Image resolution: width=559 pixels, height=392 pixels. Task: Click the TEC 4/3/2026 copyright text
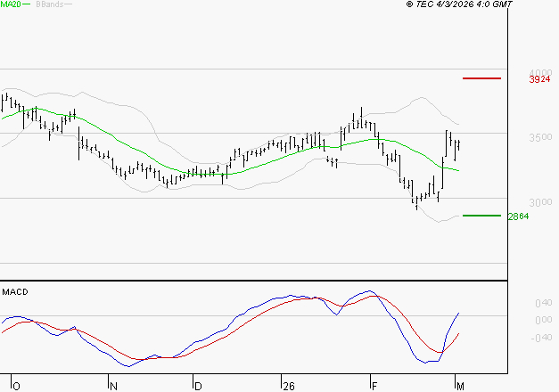(459, 4)
